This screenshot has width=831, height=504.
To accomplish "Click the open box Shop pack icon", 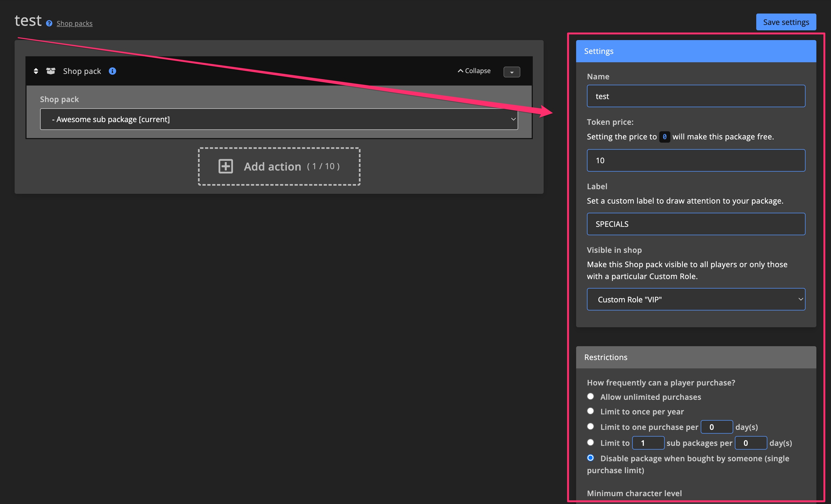I will [x=51, y=71].
